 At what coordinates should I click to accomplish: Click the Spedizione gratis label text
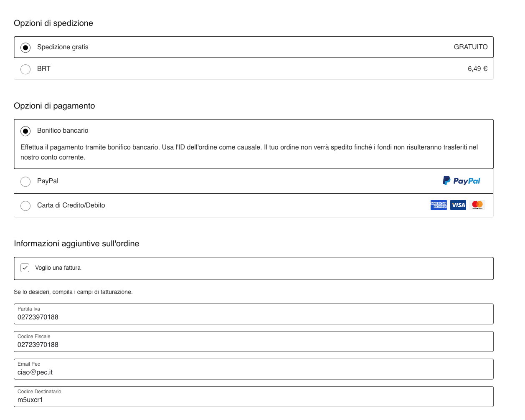click(x=63, y=47)
